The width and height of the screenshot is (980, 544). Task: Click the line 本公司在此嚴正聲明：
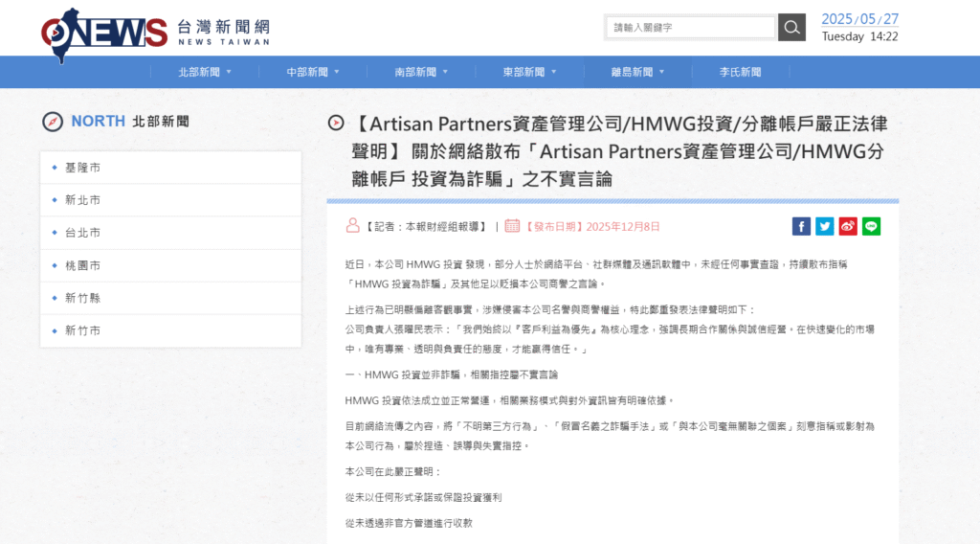click(x=393, y=471)
